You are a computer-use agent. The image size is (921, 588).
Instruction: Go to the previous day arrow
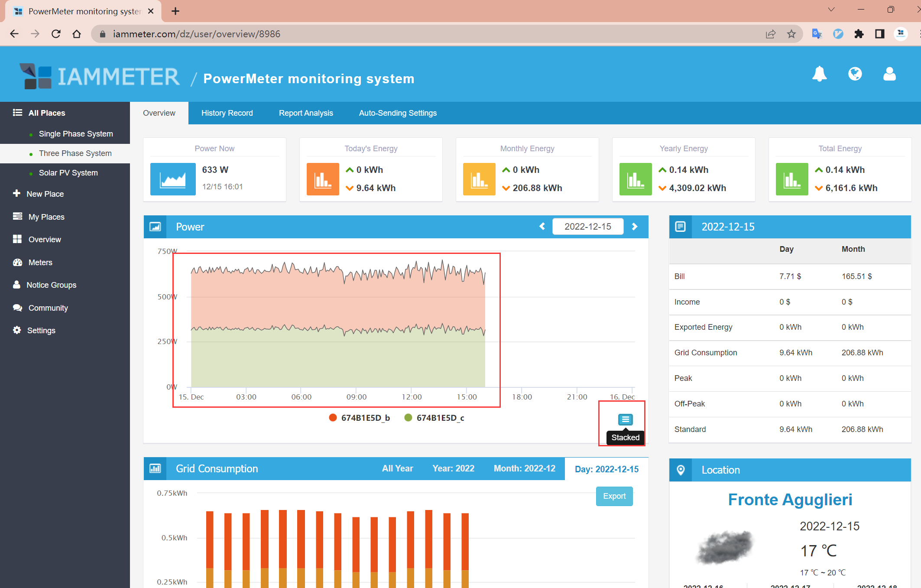(542, 227)
